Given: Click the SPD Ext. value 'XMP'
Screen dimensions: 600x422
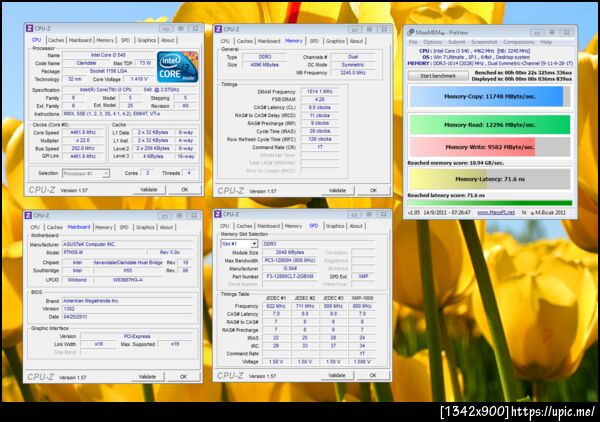Looking at the screenshot, I should click(363, 276).
